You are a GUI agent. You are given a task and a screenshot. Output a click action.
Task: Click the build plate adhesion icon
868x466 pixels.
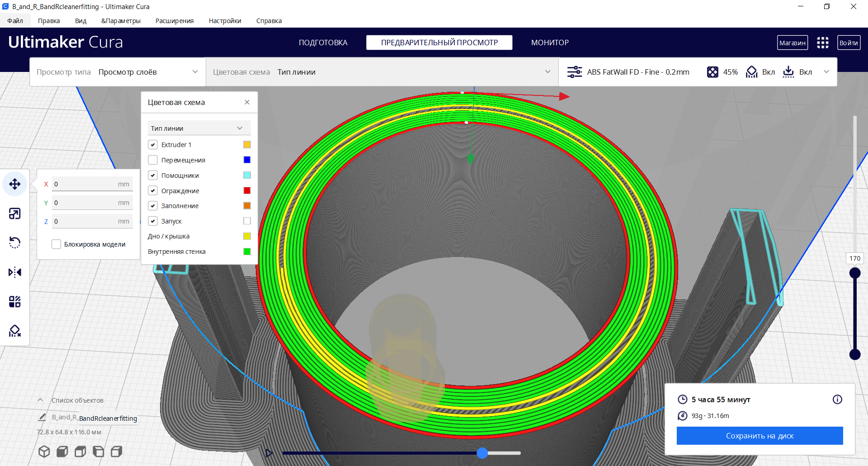tap(788, 72)
